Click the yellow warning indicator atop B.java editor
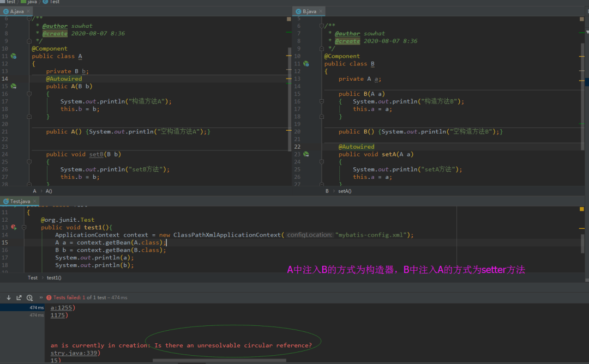This screenshot has height=364, width=589. (x=581, y=19)
